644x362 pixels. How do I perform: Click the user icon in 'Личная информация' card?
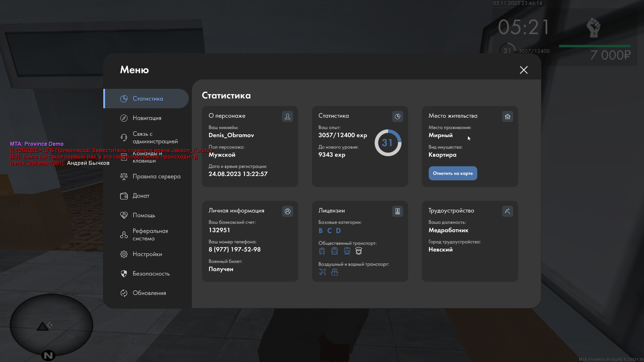click(x=287, y=211)
